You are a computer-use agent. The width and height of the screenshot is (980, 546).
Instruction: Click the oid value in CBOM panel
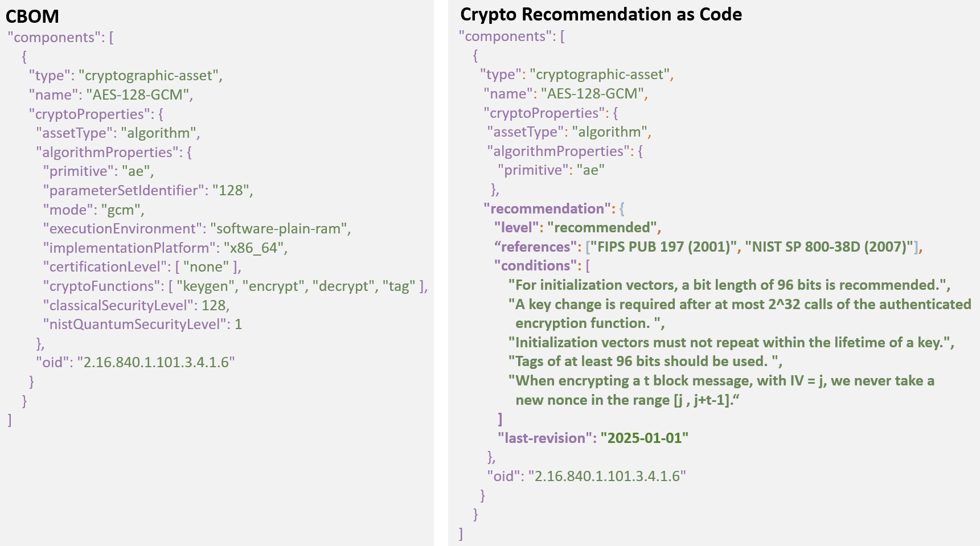point(155,363)
